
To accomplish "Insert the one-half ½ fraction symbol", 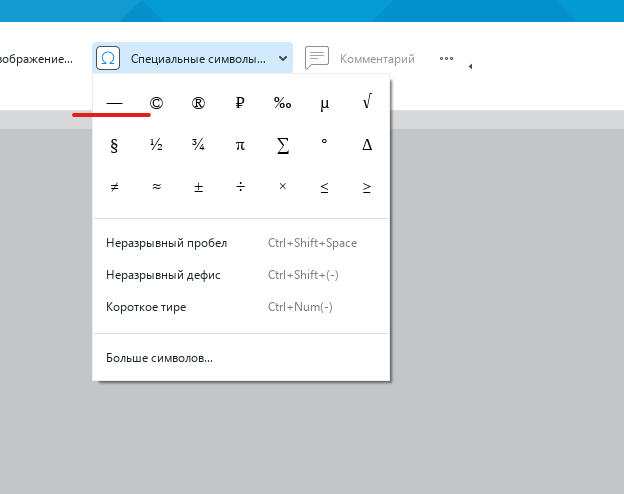I will coord(156,145).
